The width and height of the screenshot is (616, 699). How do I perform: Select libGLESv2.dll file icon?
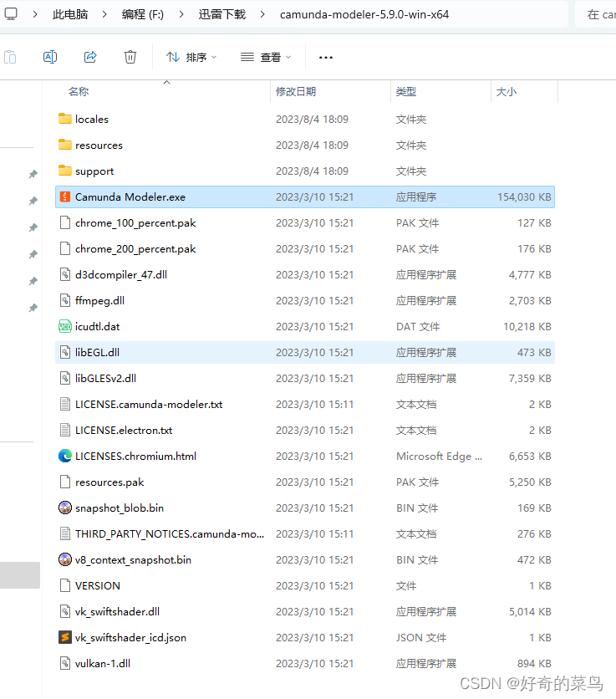click(x=65, y=378)
